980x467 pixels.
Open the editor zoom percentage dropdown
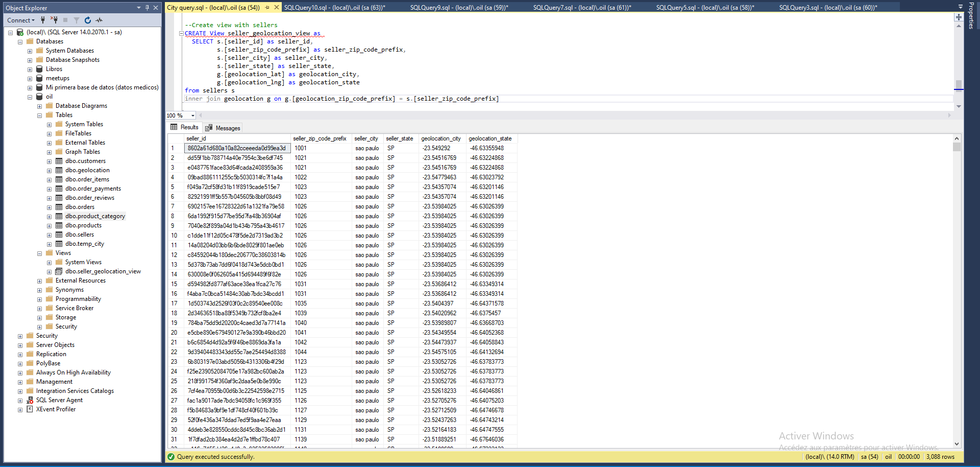[193, 115]
